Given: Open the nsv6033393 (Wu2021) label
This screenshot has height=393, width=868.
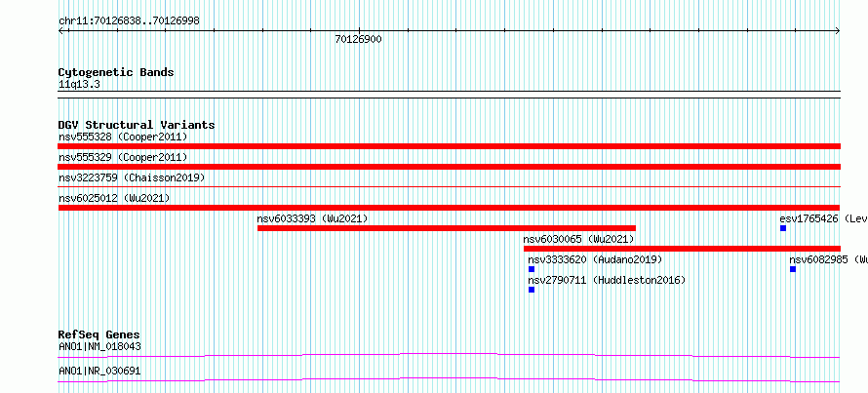Looking at the screenshot, I should (312, 218).
